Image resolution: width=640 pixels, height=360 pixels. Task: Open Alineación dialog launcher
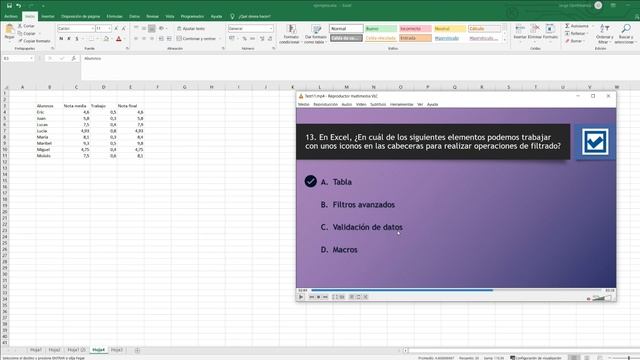click(x=223, y=49)
